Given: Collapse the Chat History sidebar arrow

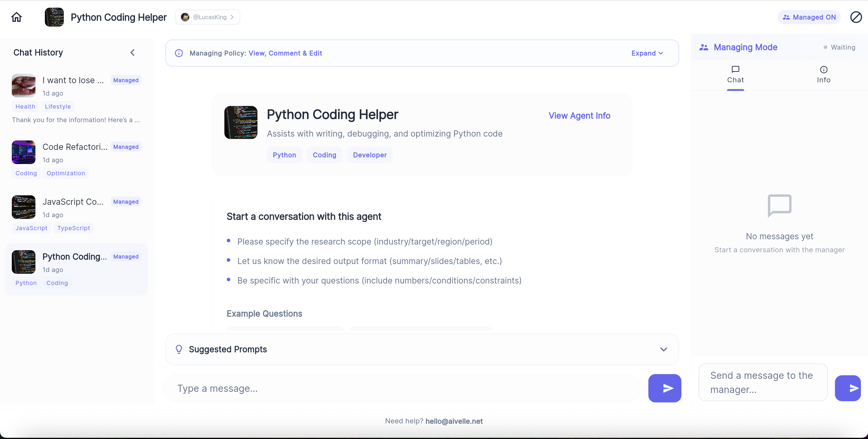Looking at the screenshot, I should pos(133,53).
